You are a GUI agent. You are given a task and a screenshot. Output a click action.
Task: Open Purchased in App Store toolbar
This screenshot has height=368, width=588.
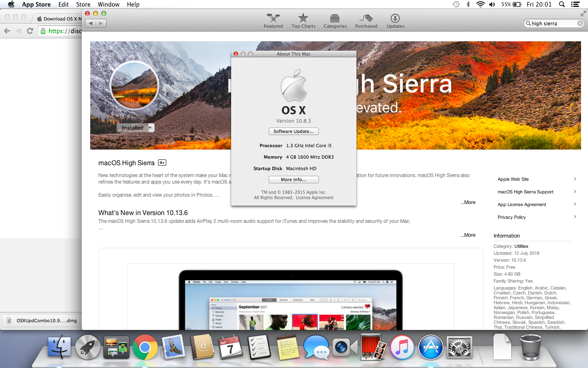click(x=366, y=21)
